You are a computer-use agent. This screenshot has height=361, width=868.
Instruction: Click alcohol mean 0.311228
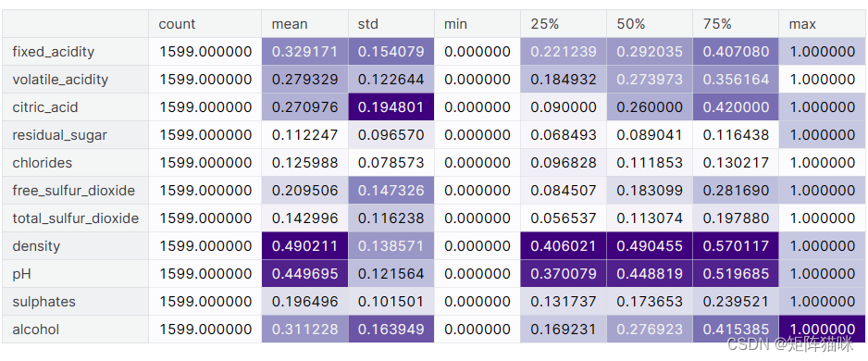pos(305,329)
